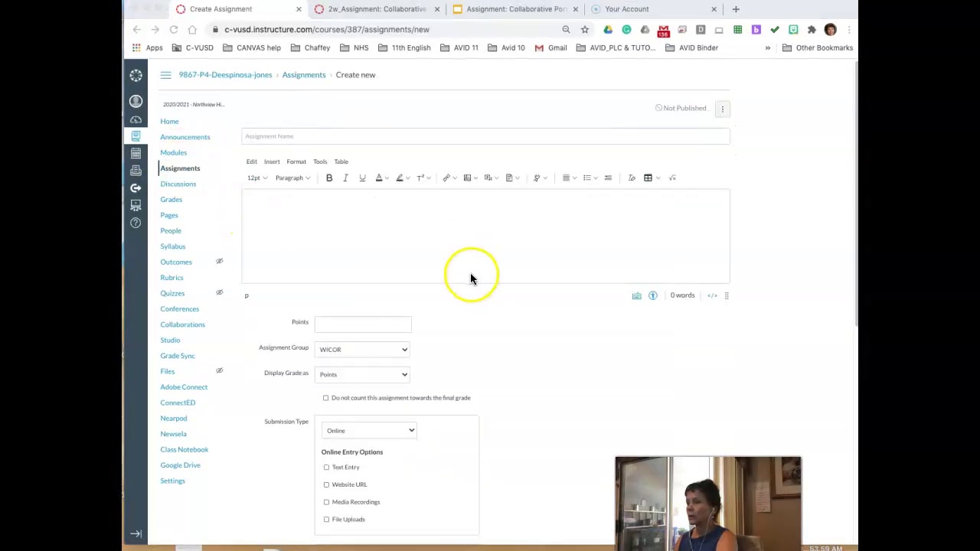
Task: Open the highlight color picker
Action: pos(402,178)
